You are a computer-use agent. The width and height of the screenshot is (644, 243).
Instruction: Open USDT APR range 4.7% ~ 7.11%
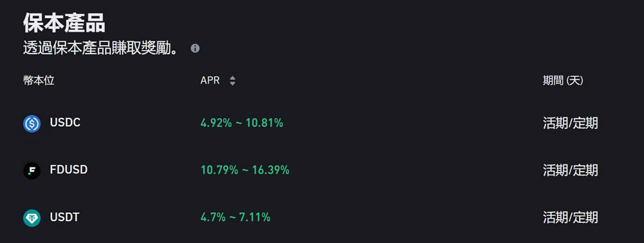click(x=235, y=217)
